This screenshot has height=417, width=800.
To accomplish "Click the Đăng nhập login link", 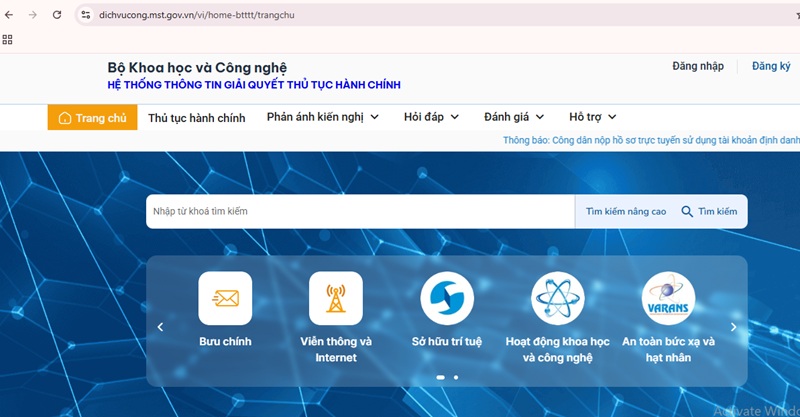I will point(698,66).
